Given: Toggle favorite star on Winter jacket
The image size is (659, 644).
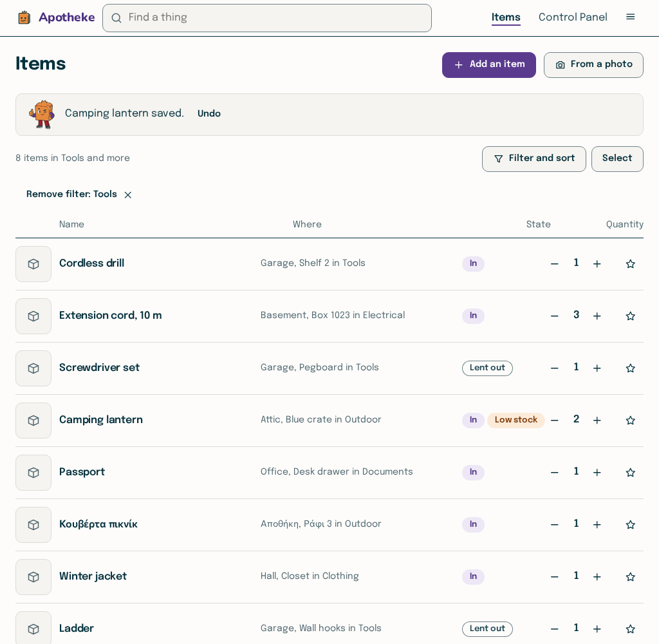Looking at the screenshot, I should click(630, 576).
